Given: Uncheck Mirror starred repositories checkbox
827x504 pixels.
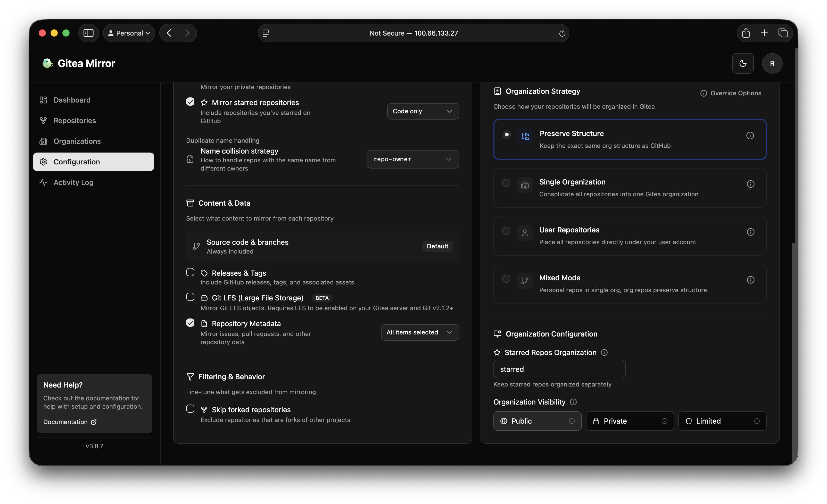Looking at the screenshot, I should (190, 102).
